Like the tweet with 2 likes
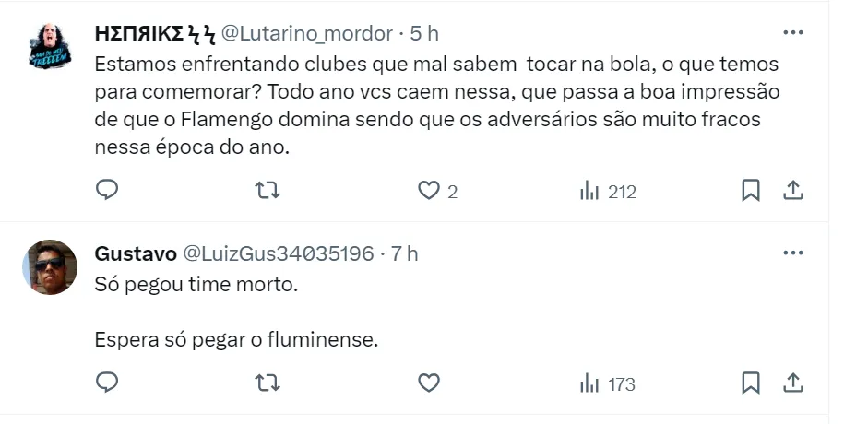The width and height of the screenshot is (868, 424). coord(428,191)
